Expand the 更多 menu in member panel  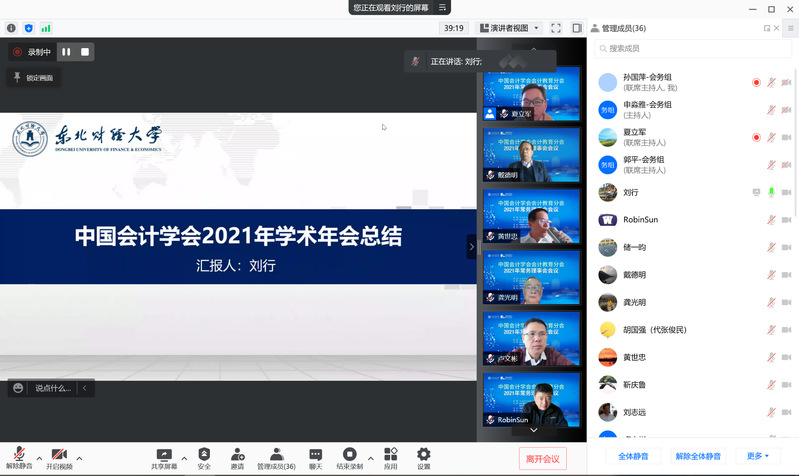757,456
